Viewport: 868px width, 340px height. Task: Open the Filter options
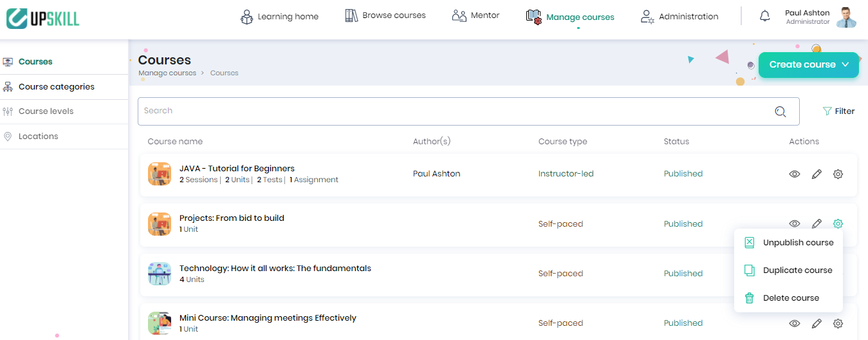click(x=838, y=111)
